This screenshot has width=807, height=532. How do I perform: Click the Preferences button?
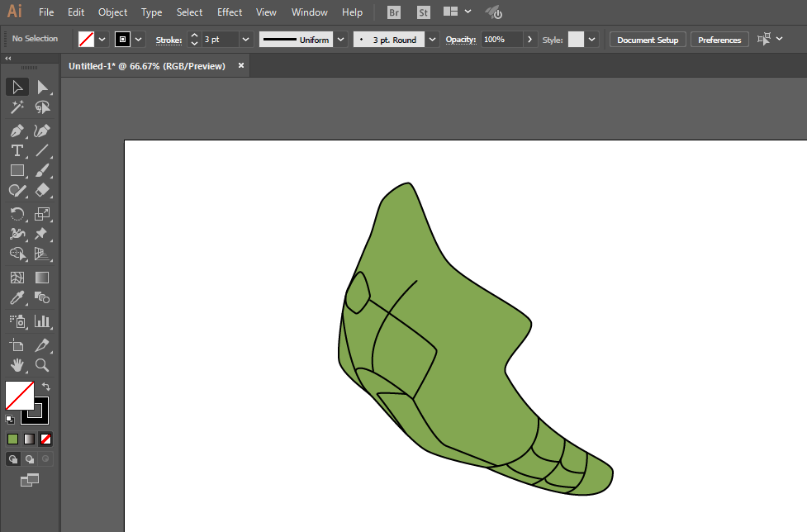[x=719, y=40]
